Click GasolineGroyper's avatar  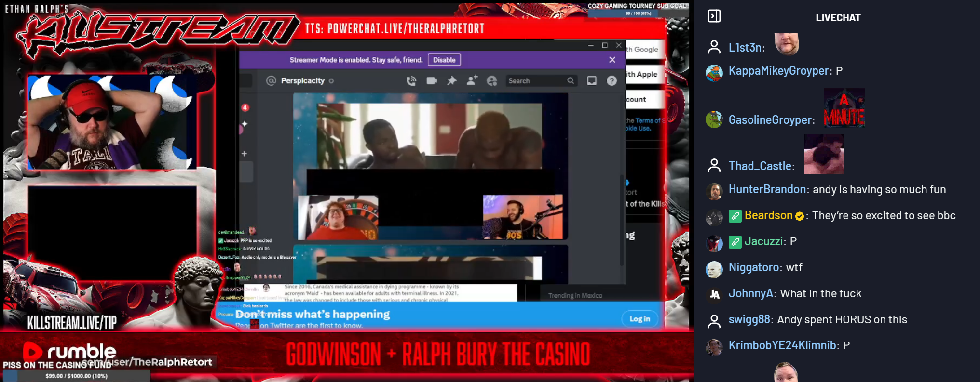point(714,119)
